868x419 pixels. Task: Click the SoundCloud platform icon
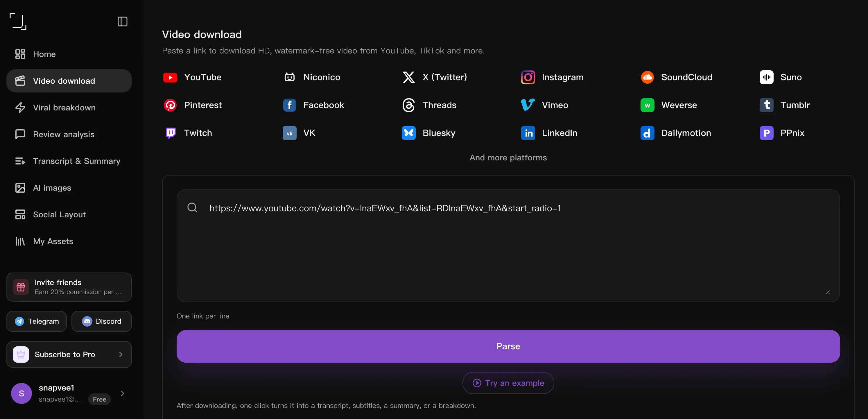pyautogui.click(x=647, y=77)
